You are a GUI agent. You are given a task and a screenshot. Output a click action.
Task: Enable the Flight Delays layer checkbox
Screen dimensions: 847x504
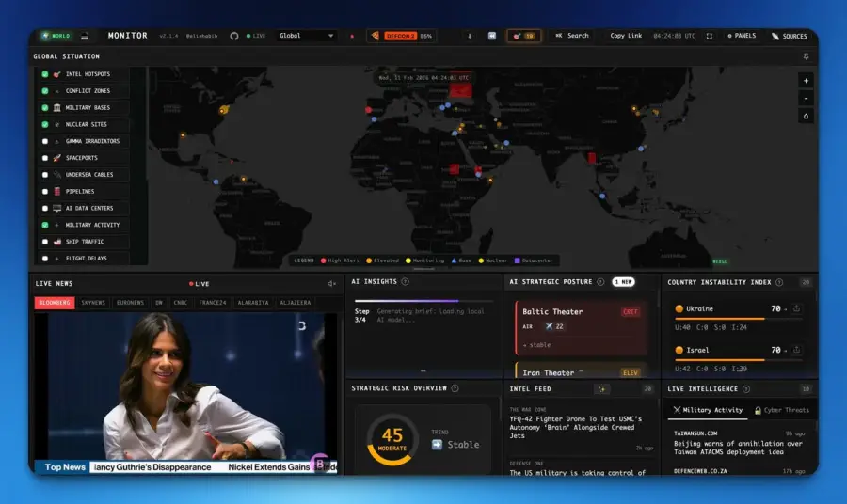click(x=45, y=259)
